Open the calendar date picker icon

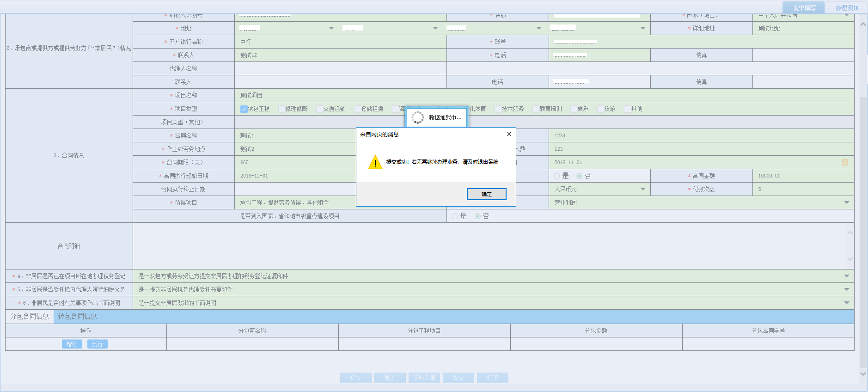click(x=845, y=162)
